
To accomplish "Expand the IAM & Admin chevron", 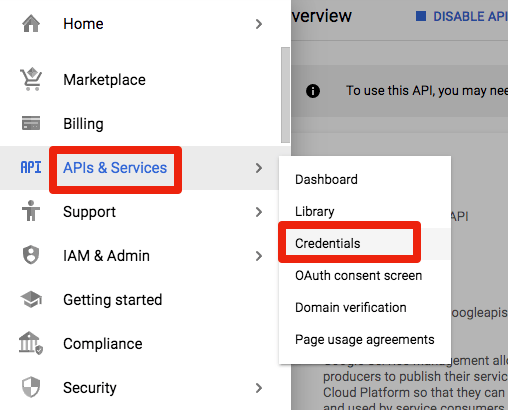I will pyautogui.click(x=259, y=256).
